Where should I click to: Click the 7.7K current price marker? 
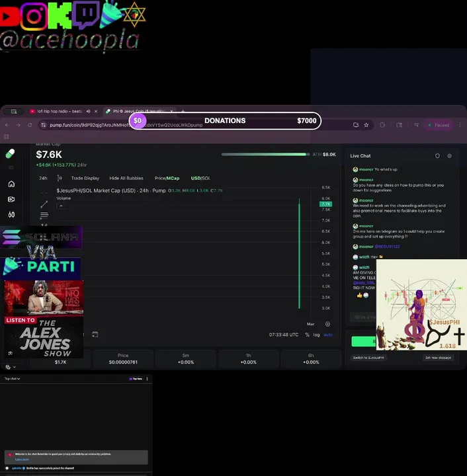[x=326, y=204]
